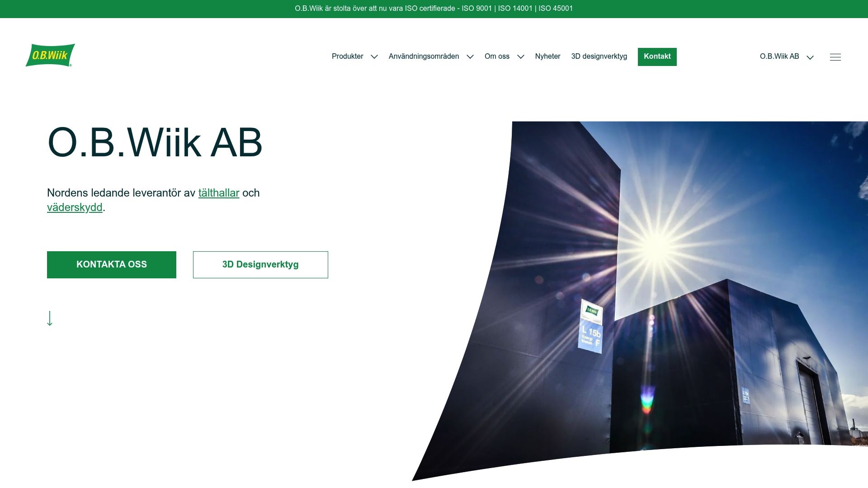Go to Nyheter page
868x488 pixels.
click(547, 56)
